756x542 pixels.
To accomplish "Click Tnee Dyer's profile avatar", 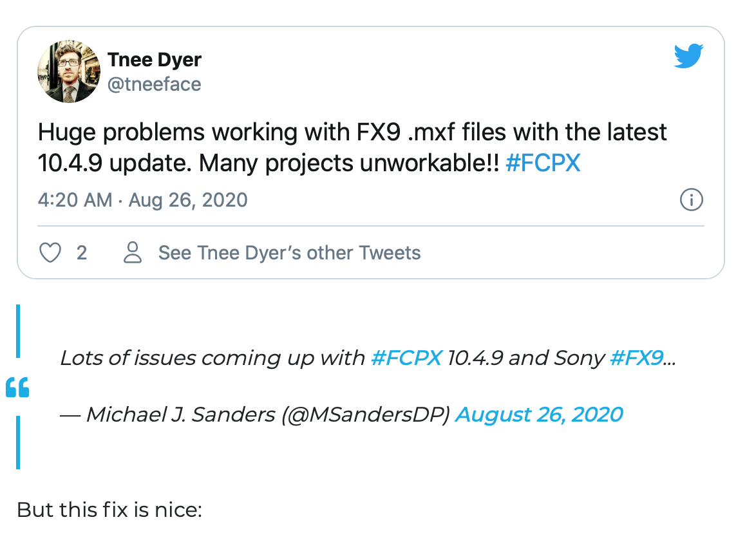I will click(x=69, y=71).
